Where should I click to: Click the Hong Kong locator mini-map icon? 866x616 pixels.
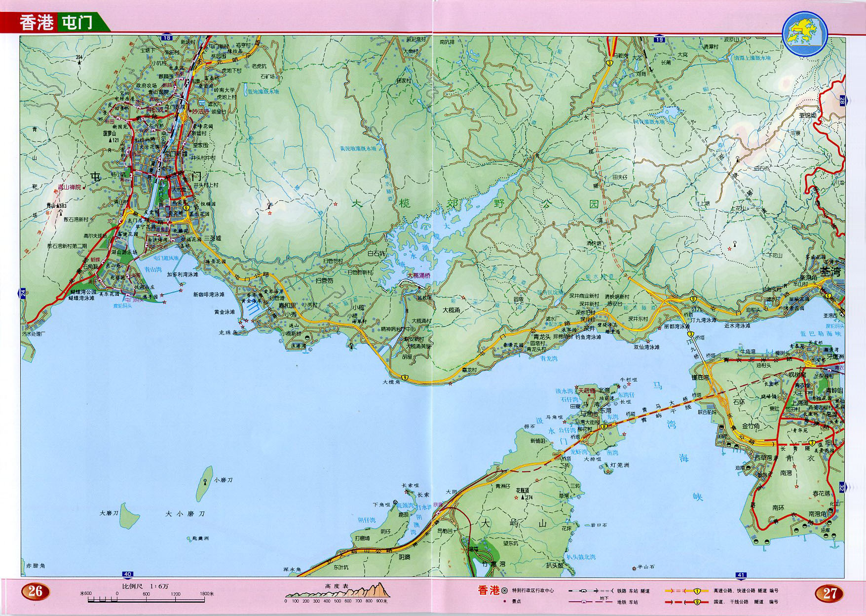[x=805, y=34]
